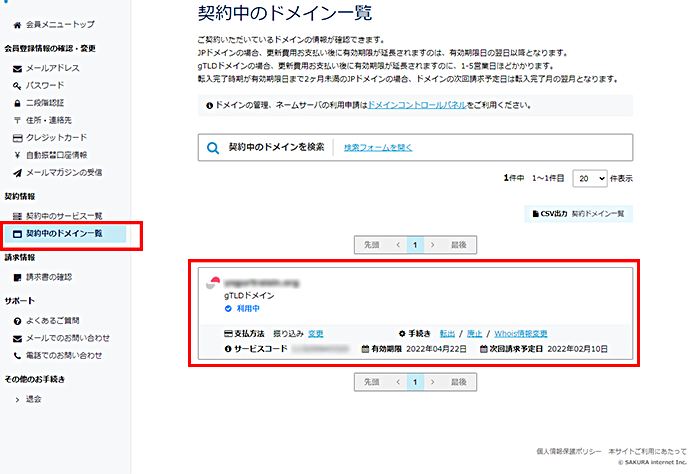
Task: Click the lock icon beside 二段階認証
Action: tap(17, 102)
